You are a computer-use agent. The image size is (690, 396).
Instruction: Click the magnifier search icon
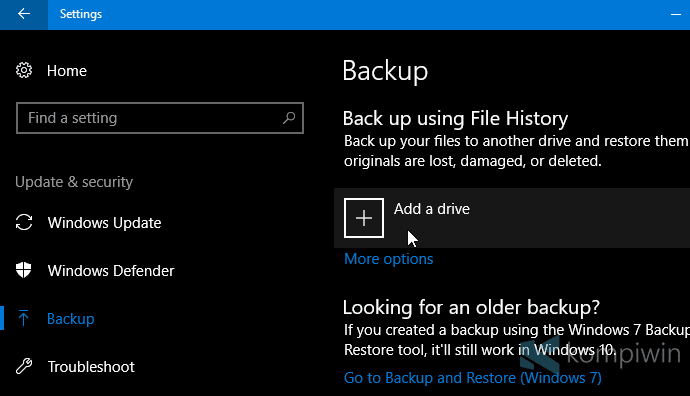point(289,117)
